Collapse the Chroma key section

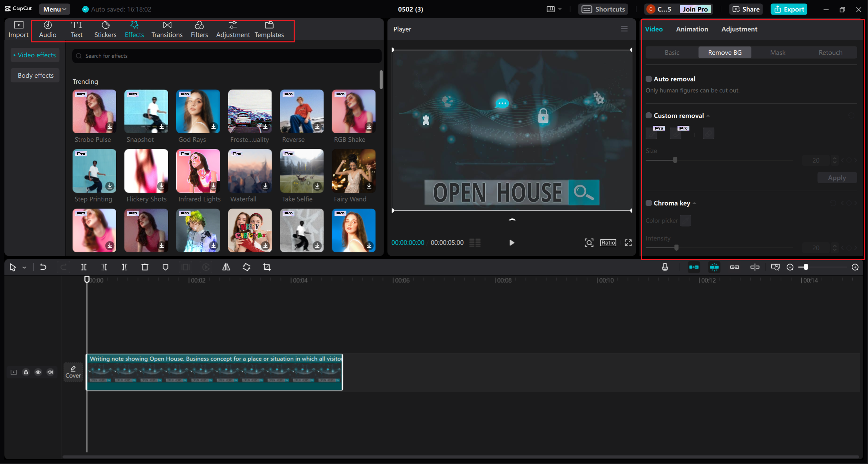[x=694, y=202]
